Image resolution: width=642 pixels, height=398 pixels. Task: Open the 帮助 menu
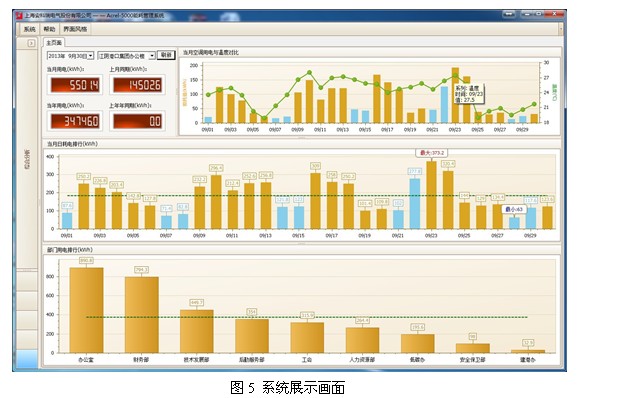tap(49, 29)
